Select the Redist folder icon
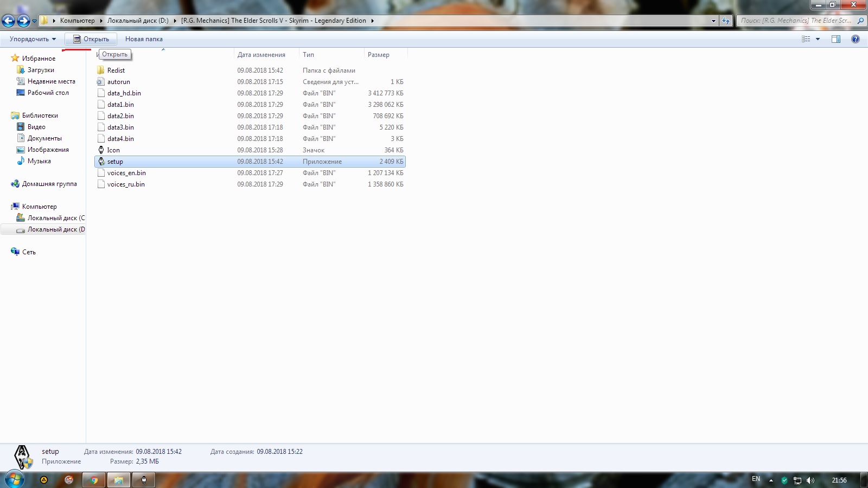868x488 pixels. coord(101,70)
